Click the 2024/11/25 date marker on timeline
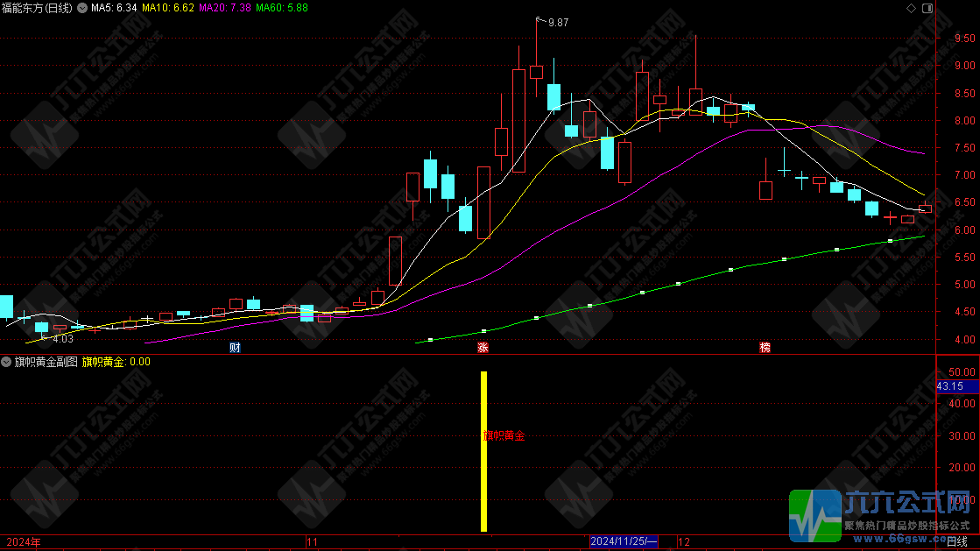 point(623,542)
